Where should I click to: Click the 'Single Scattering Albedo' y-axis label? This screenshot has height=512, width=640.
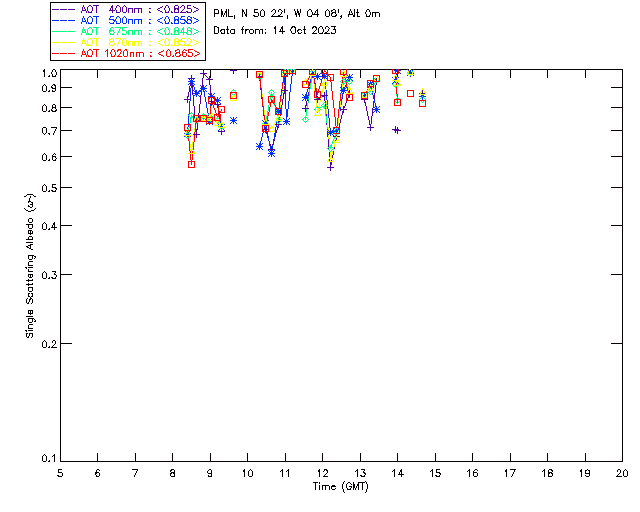30,265
